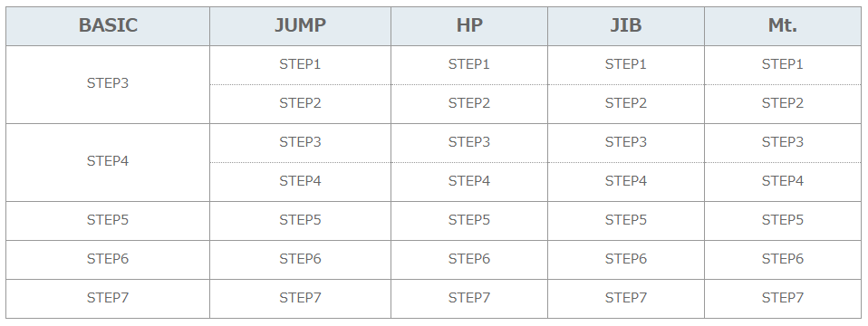Click STEP4 in the JUMP column
868x326 pixels.
(300, 181)
